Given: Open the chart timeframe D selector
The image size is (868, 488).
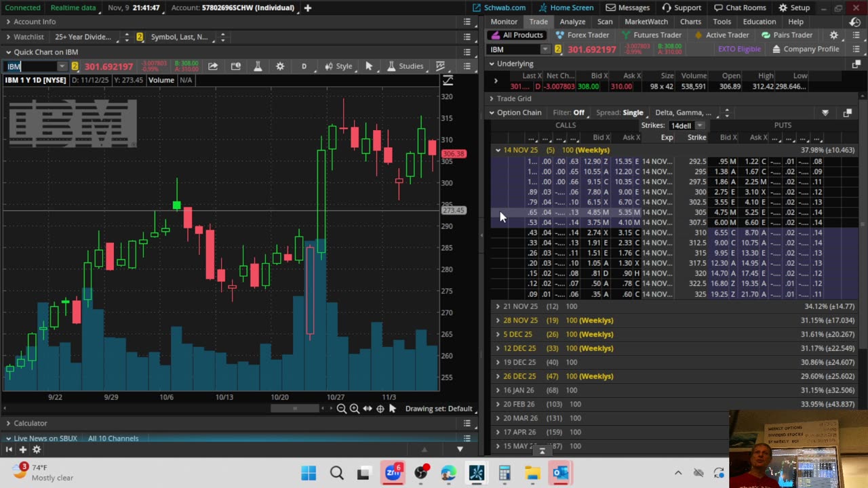Looking at the screenshot, I should 304,66.
